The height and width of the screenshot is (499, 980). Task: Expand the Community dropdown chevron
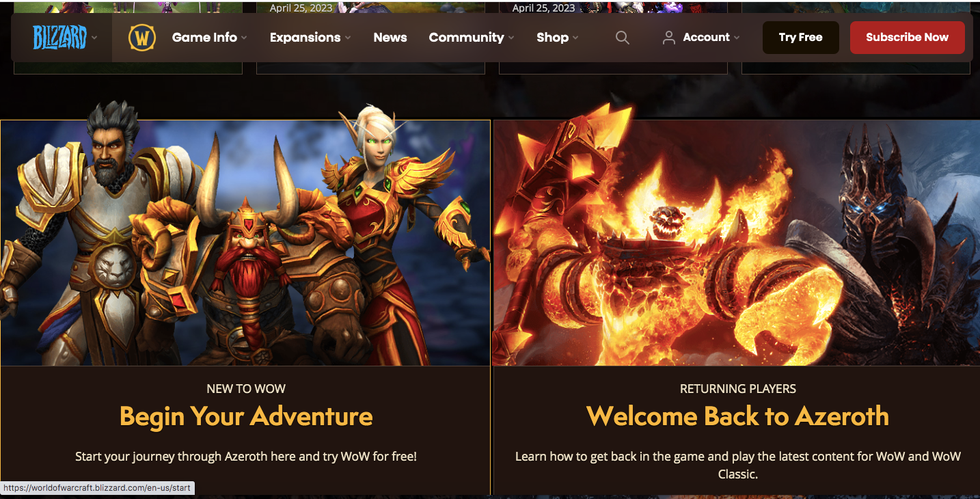point(511,38)
